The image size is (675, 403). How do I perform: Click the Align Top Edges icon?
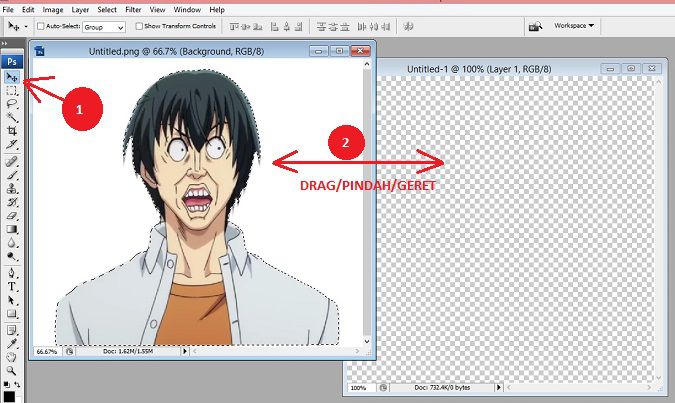click(234, 27)
